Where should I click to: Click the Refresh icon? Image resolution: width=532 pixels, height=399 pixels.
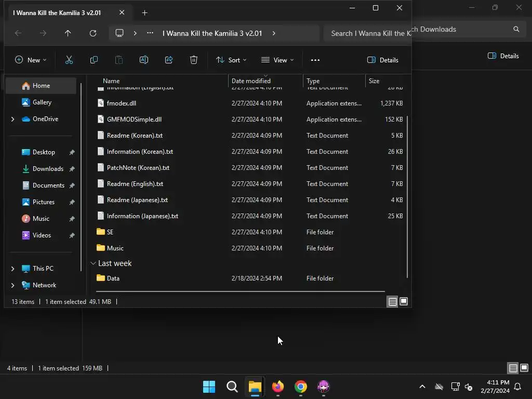[x=93, y=33]
